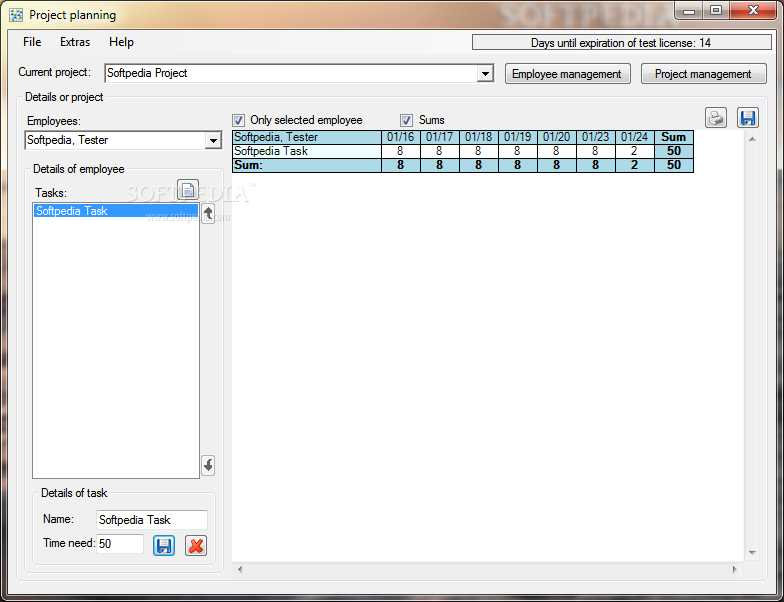The image size is (784, 602).
Task: Click the Sum: row label
Action: coord(307,165)
